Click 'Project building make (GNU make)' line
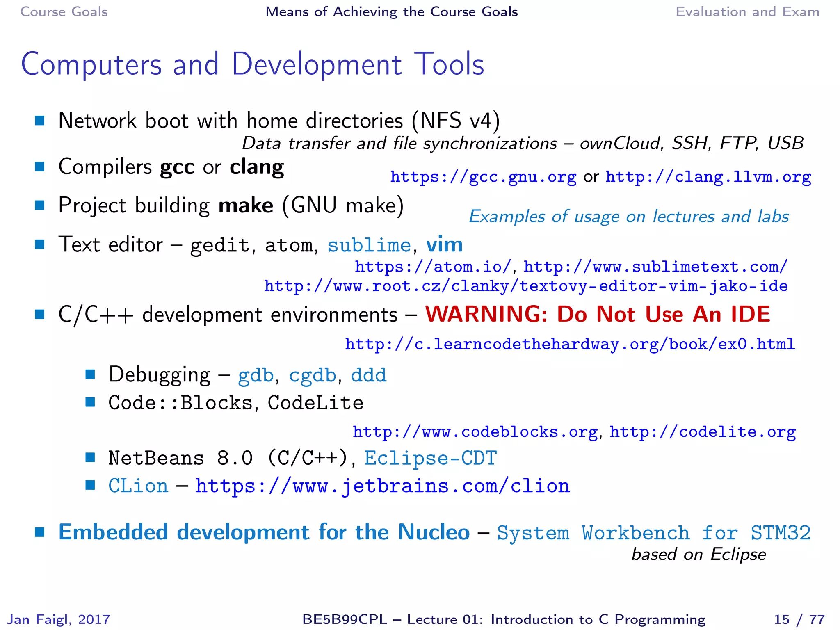The height and width of the screenshot is (630, 840). (231, 205)
